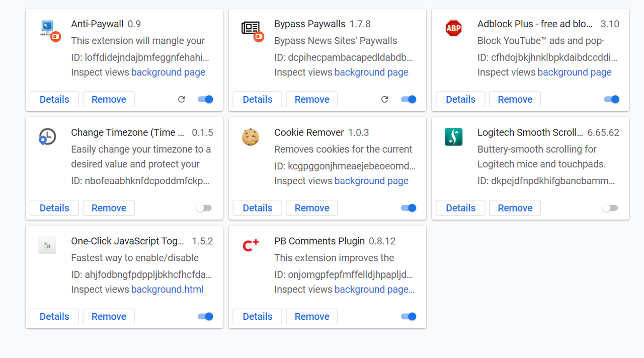The height and width of the screenshot is (358, 644).
Task: Click Logitech ID starting dkpejdfnpdkhifg
Action: [546, 181]
